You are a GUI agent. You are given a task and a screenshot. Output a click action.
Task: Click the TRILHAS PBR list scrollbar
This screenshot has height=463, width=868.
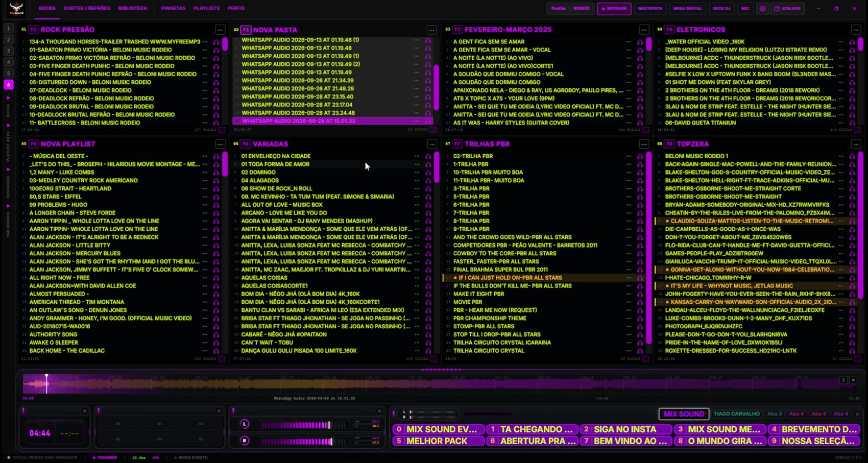(x=648, y=247)
